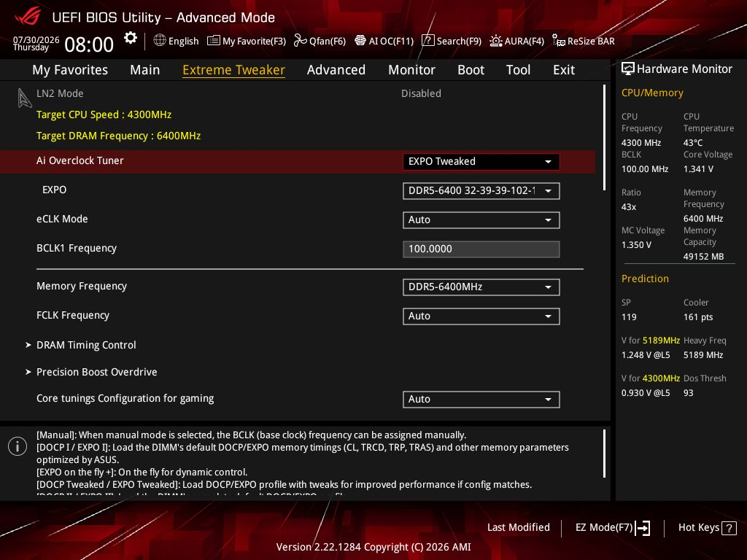The height and width of the screenshot is (560, 747).
Task: Go to the Exit tab
Action: (x=564, y=70)
